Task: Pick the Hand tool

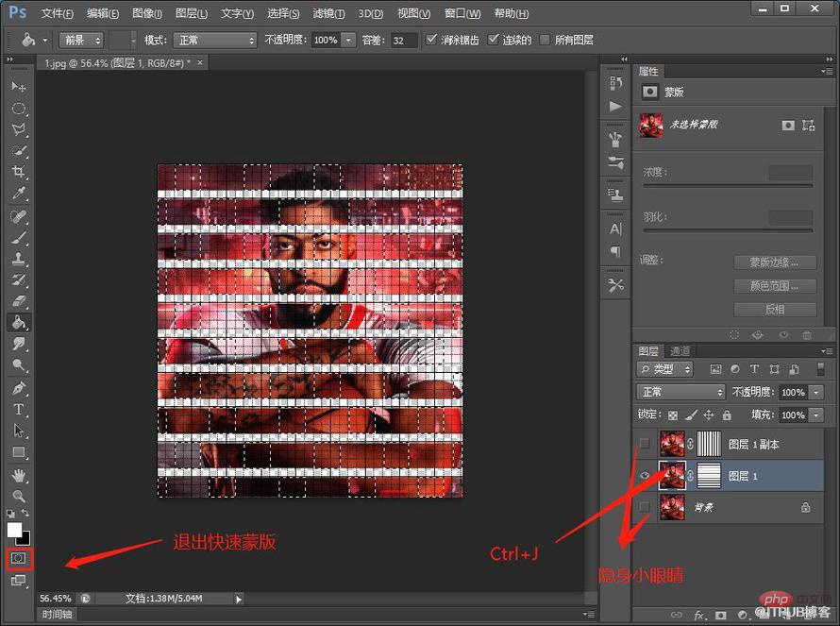Action: click(18, 475)
